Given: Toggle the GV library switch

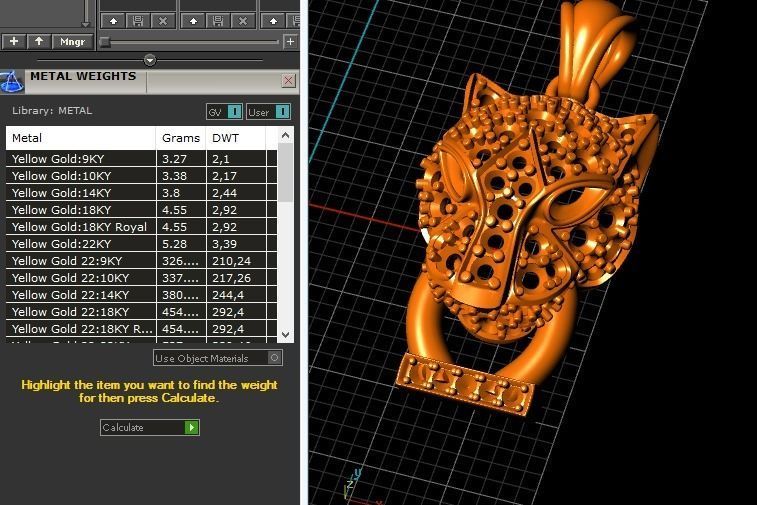Looking at the screenshot, I should pos(224,112).
